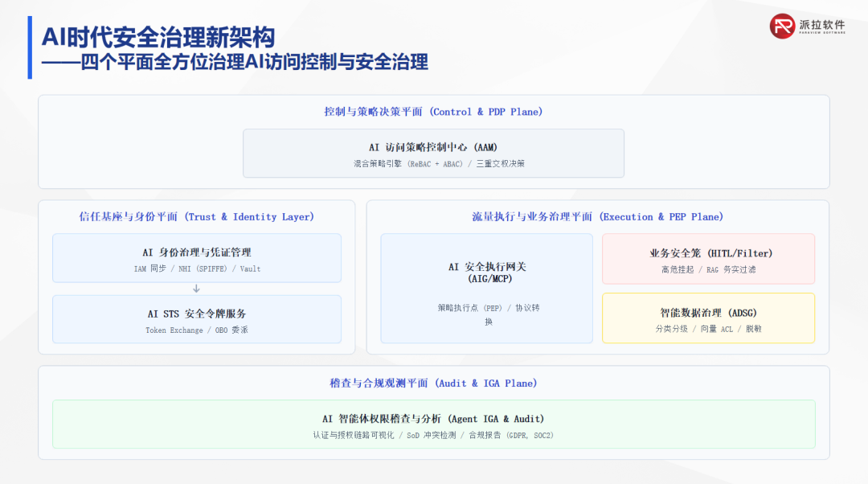The height and width of the screenshot is (484, 868).
Task: Click heading 信任基座与身份平面 (Trust & Identity Layer)
Action: 197,217
